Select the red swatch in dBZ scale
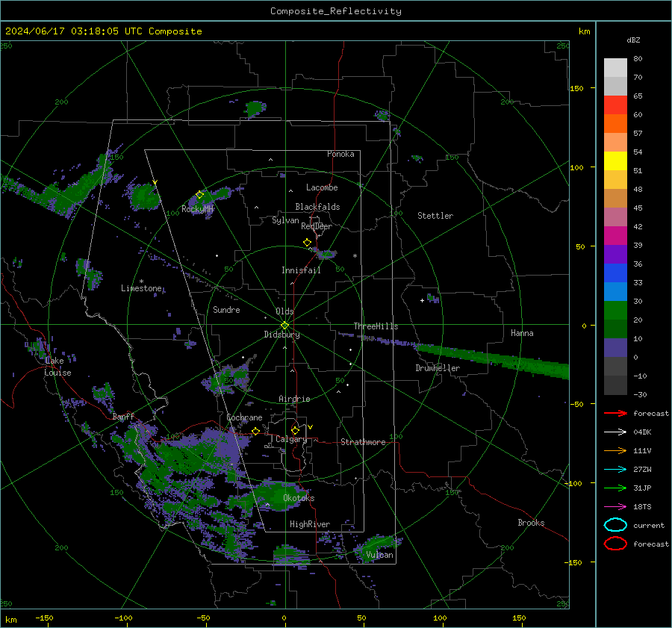The width and height of the screenshot is (672, 628). (615, 105)
